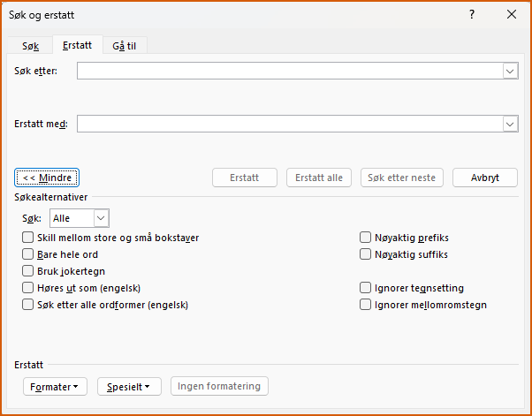Enable Ignorer tegnsetting option
This screenshot has height=416, width=532.
coord(366,288)
